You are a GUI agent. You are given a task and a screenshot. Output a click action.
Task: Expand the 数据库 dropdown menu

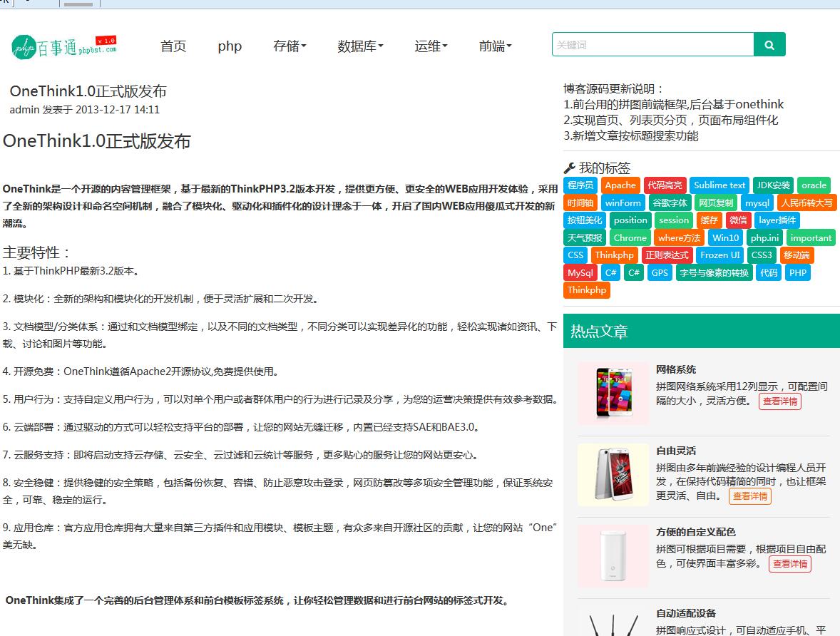pyautogui.click(x=360, y=46)
